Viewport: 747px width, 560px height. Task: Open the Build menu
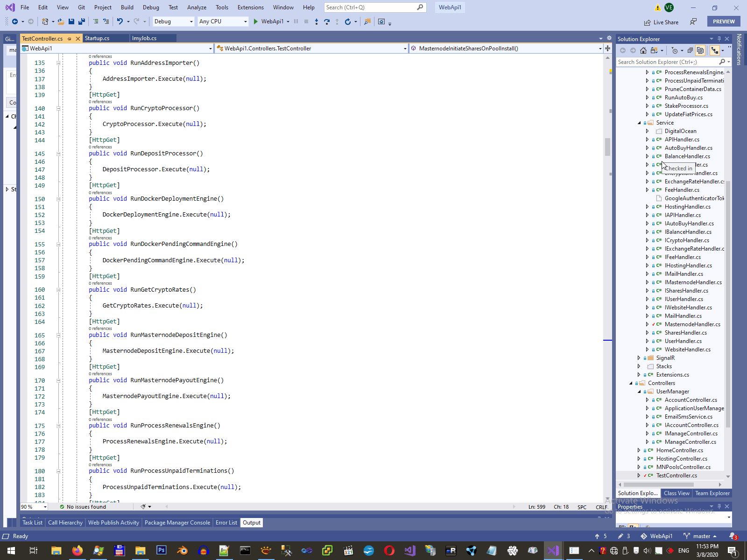pos(127,7)
